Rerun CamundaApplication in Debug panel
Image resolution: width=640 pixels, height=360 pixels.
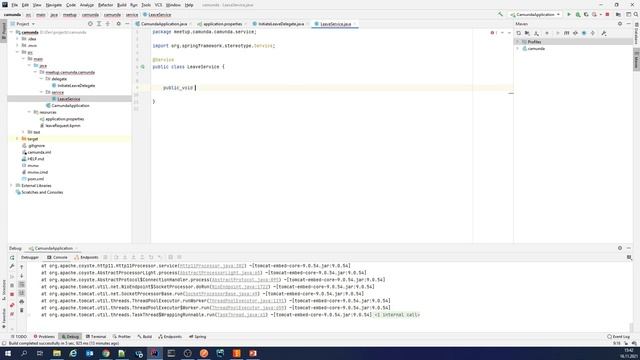point(12,258)
